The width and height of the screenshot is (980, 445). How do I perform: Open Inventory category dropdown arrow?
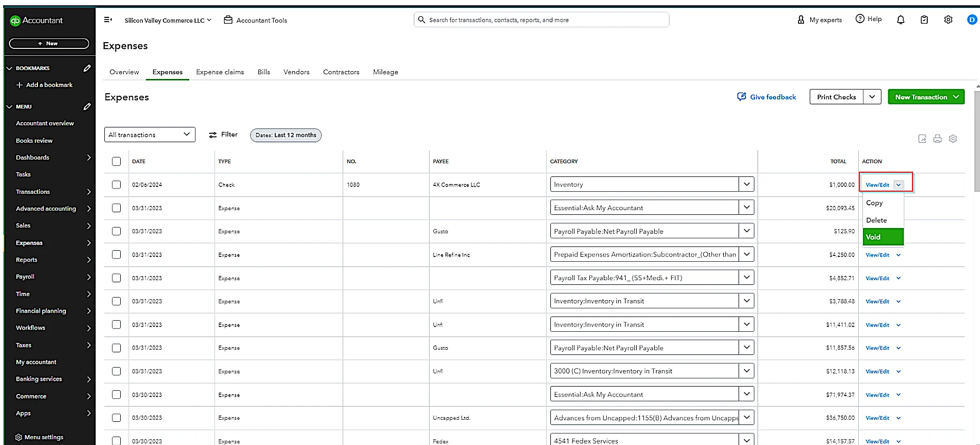pyautogui.click(x=746, y=184)
